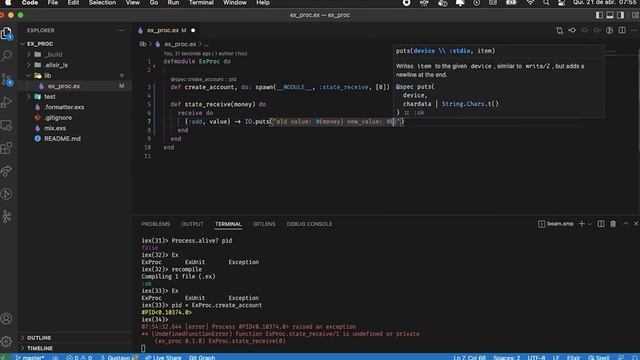
Task: Split the terminal panel
Action: (x=601, y=224)
